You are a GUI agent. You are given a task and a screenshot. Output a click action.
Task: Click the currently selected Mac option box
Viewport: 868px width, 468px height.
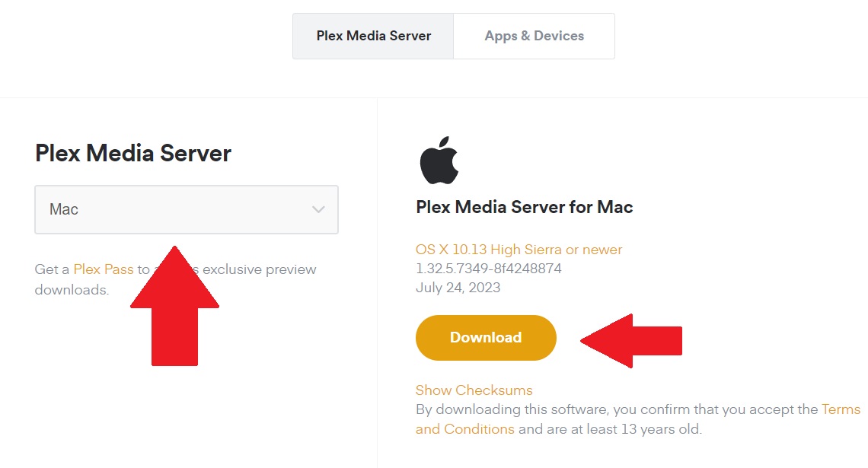[x=186, y=209]
